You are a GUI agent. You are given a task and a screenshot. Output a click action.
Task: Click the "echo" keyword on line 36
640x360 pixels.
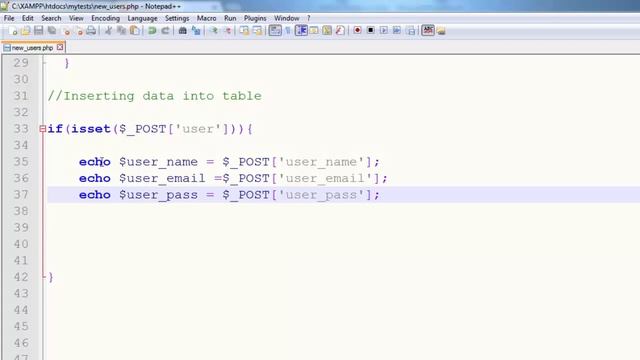pyautogui.click(x=95, y=178)
